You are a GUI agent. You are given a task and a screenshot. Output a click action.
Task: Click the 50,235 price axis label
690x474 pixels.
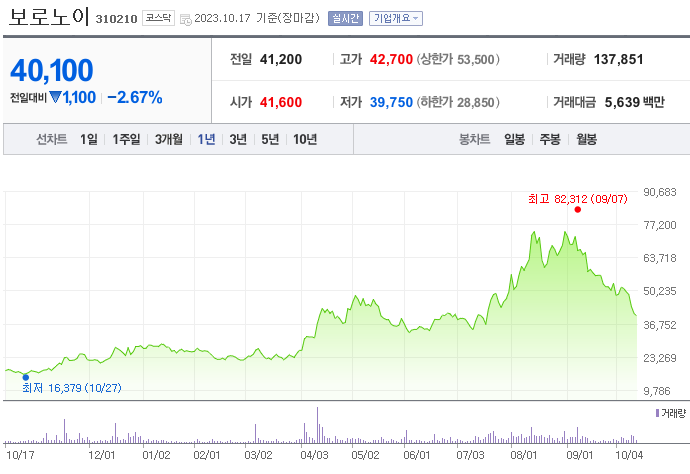(x=660, y=291)
